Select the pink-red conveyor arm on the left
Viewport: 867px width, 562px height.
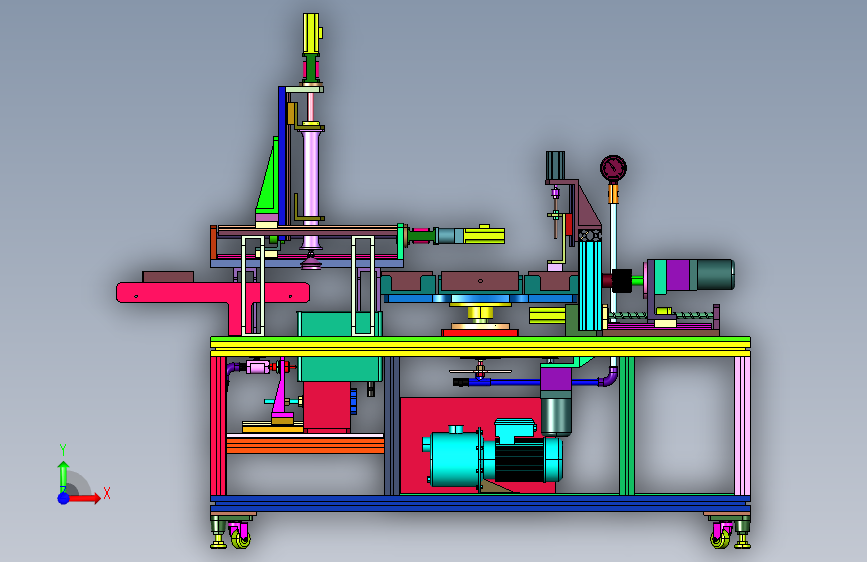pyautogui.click(x=212, y=294)
